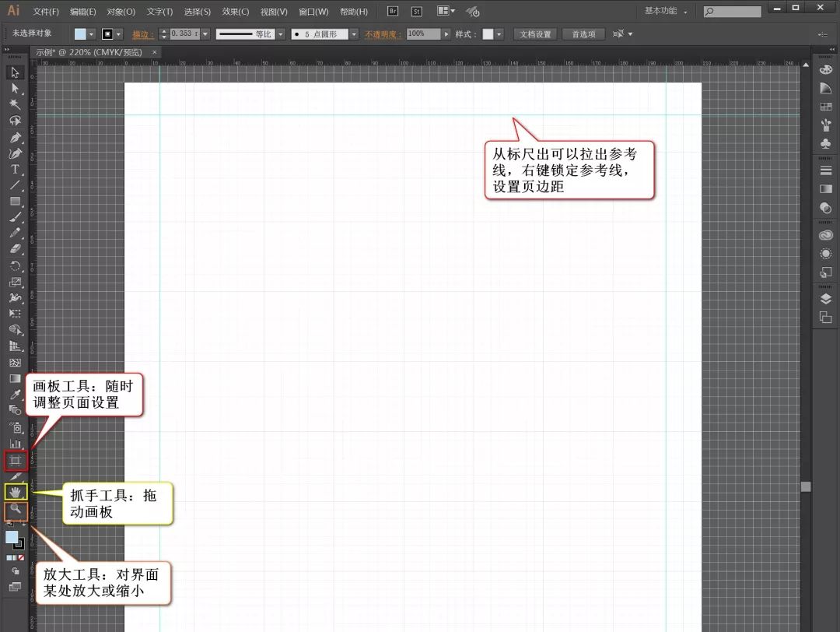Viewport: 840px width, 632px height.
Task: Open 视图(V) menu
Action: pyautogui.click(x=274, y=11)
